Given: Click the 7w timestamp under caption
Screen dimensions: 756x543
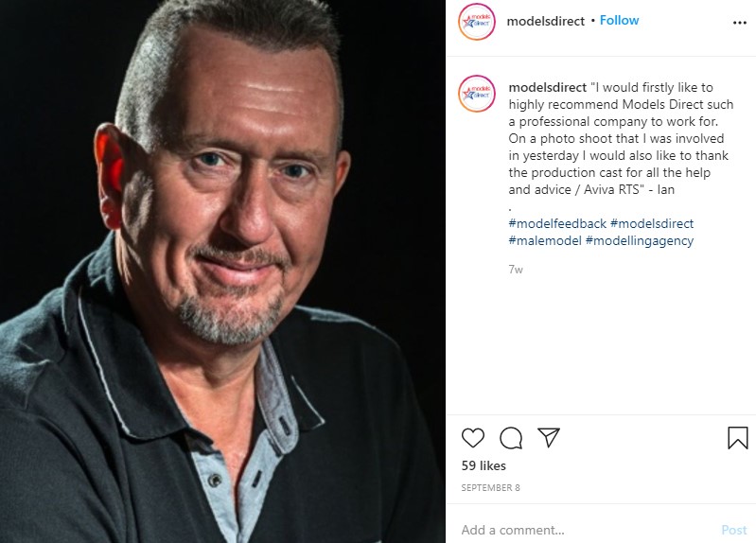Looking at the screenshot, I should pyautogui.click(x=516, y=269).
